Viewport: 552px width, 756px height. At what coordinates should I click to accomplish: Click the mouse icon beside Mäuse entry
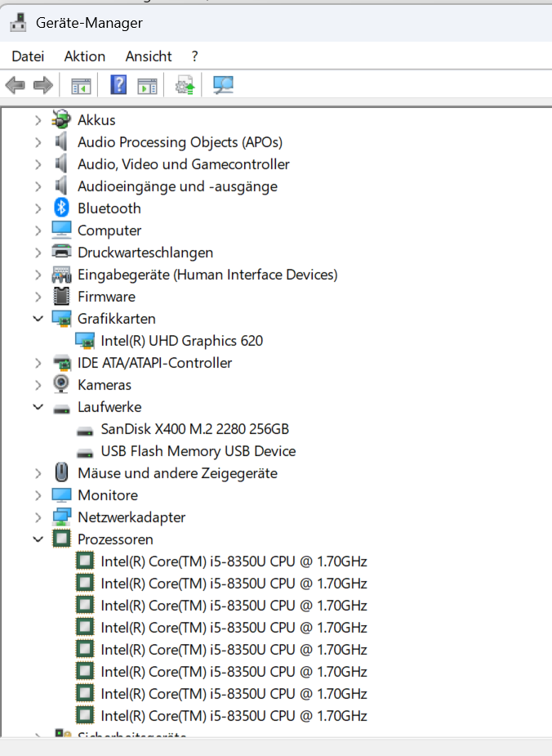coord(61,472)
